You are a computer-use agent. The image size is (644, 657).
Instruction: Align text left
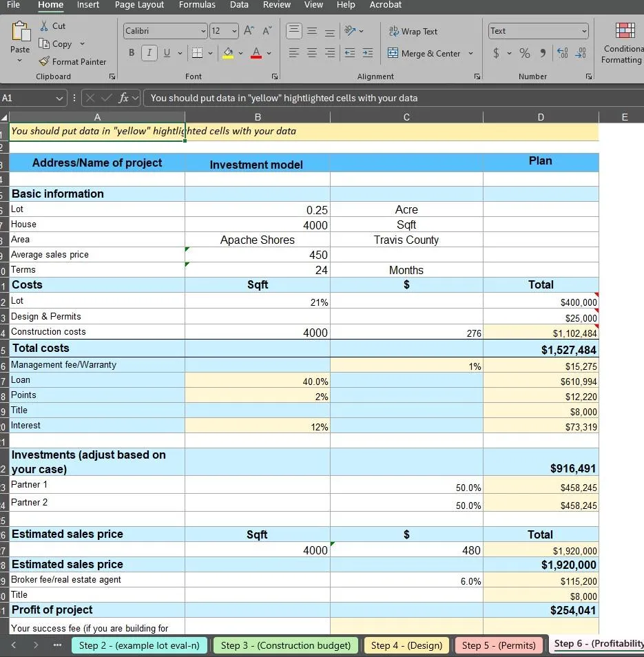(x=293, y=53)
